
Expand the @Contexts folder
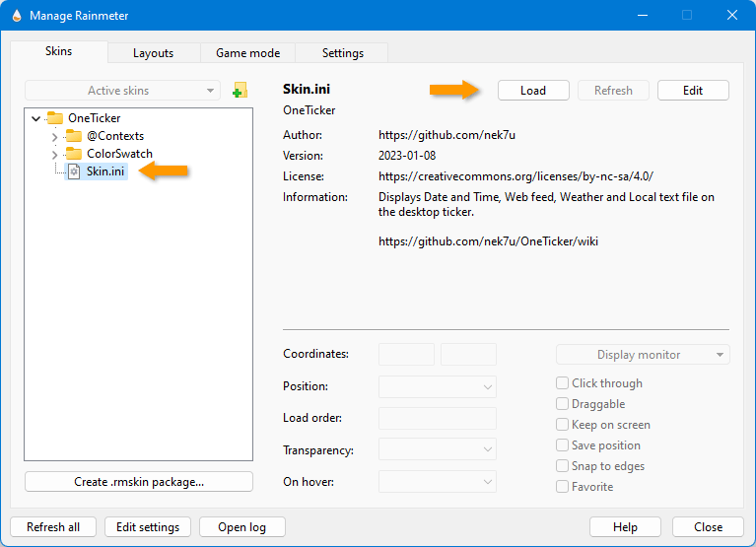(54, 137)
